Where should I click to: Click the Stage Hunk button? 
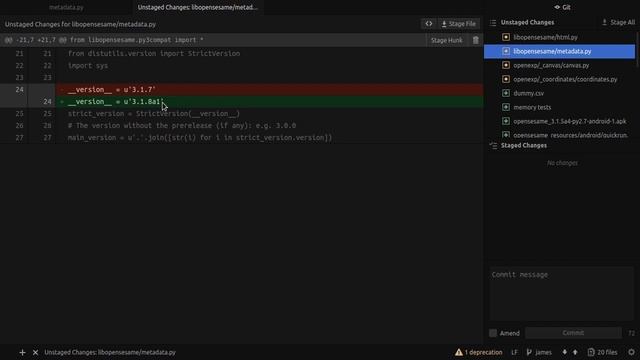coord(447,40)
